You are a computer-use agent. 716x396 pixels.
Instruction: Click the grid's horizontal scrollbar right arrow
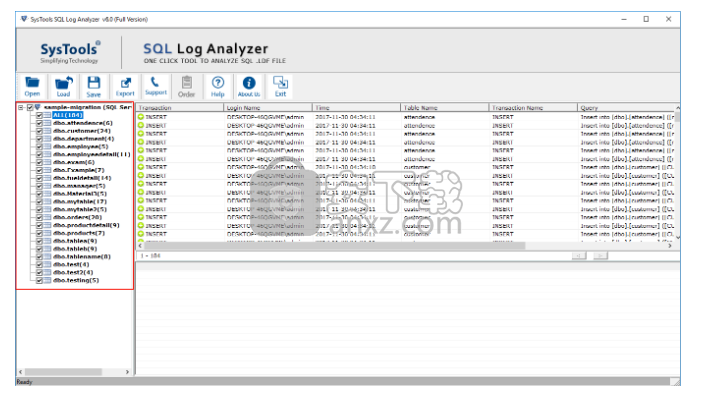pyautogui.click(x=670, y=246)
